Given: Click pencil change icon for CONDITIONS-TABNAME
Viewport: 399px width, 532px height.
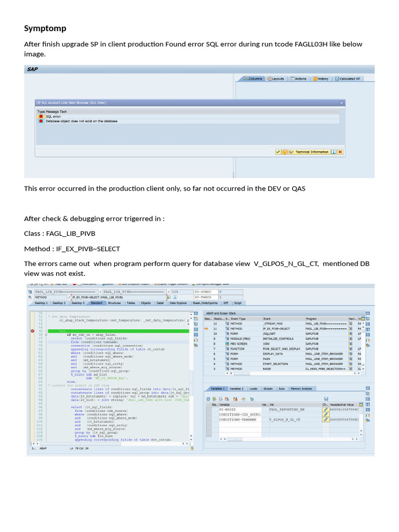Looking at the screenshot, I should [x=326, y=420].
